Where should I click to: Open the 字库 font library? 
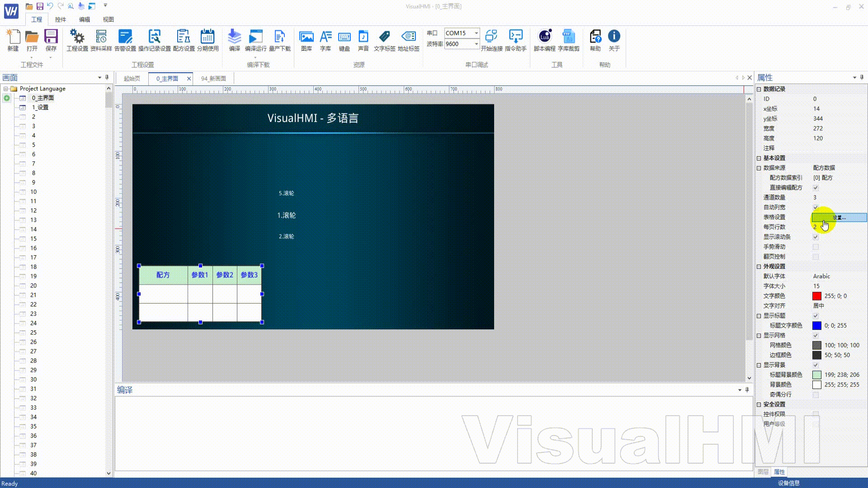(325, 40)
